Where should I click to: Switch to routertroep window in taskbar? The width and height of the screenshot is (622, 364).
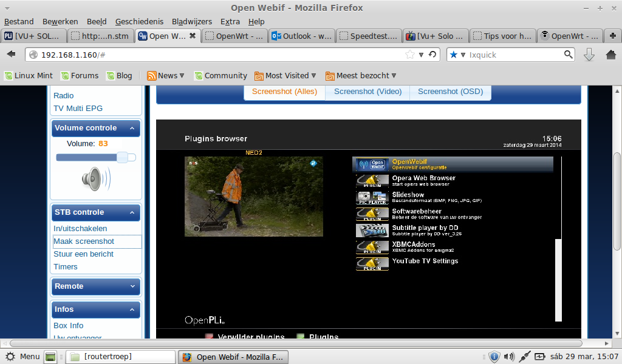coord(121,357)
